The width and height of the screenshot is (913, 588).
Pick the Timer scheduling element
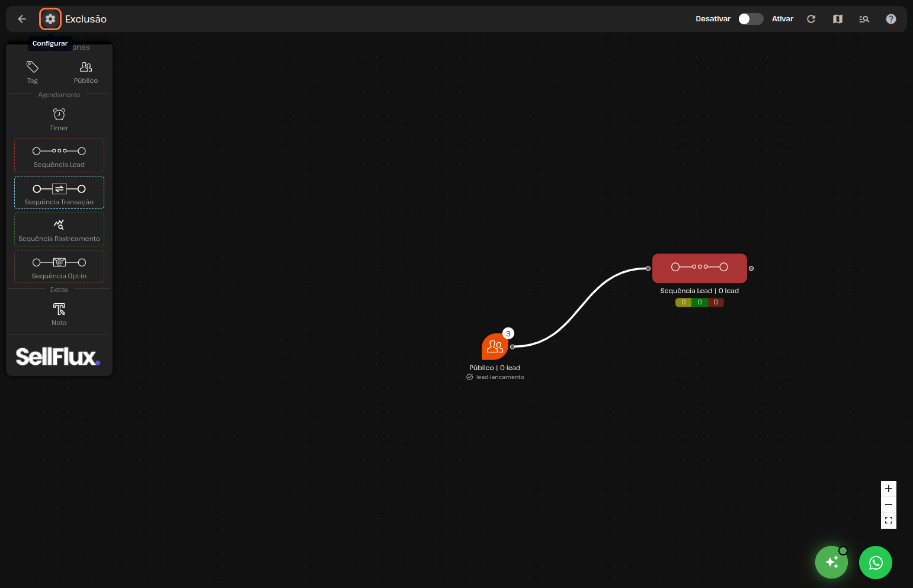(x=59, y=118)
